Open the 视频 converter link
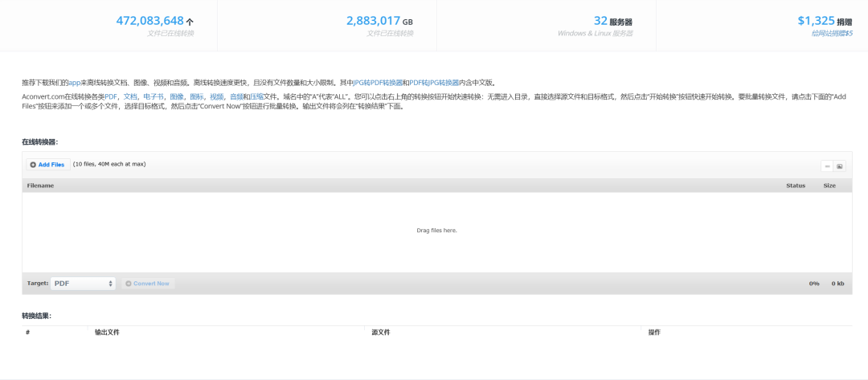 click(x=217, y=96)
